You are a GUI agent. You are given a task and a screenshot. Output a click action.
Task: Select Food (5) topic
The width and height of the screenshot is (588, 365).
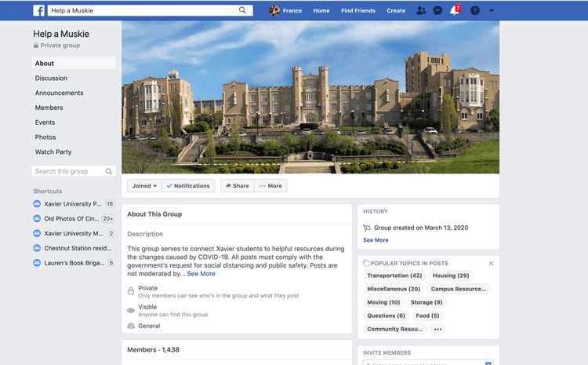(427, 316)
